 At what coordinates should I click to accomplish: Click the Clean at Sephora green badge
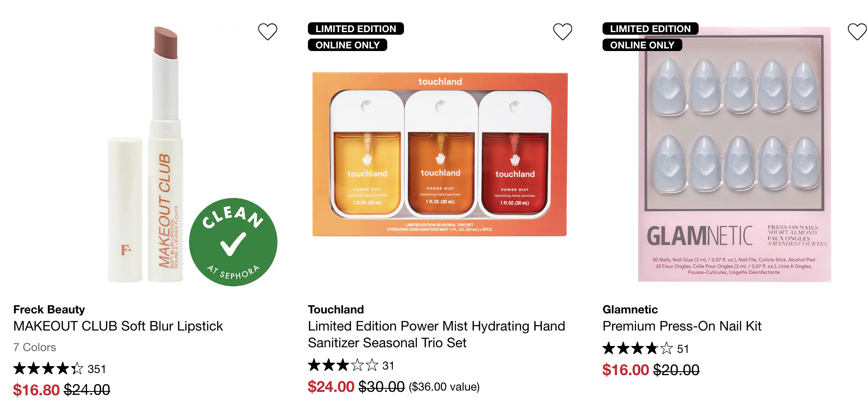[x=233, y=242]
